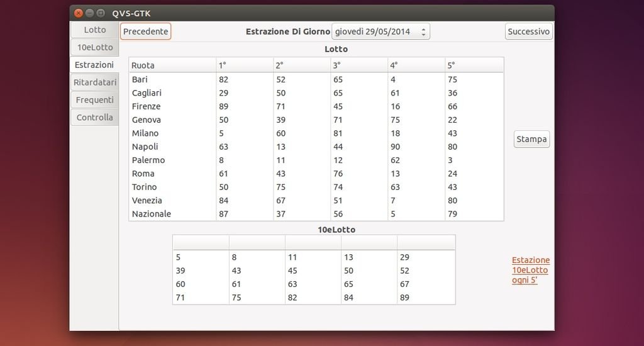Open the Ritardatari tab
Viewport: 644px width, 346px height.
coord(95,82)
